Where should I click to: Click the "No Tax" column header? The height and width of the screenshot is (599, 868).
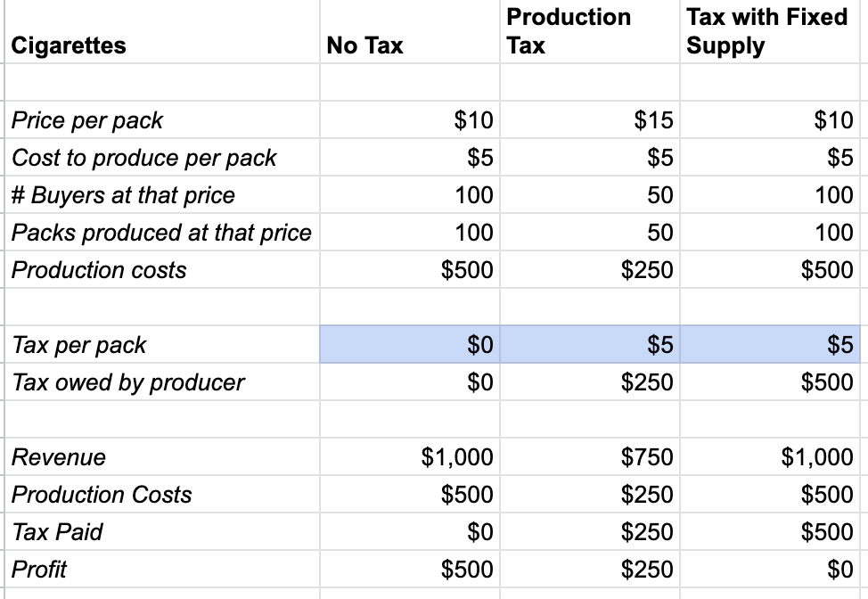pyautogui.click(x=410, y=31)
